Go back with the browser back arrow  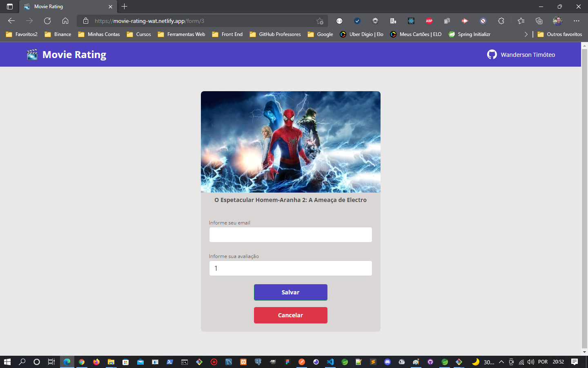click(x=11, y=21)
